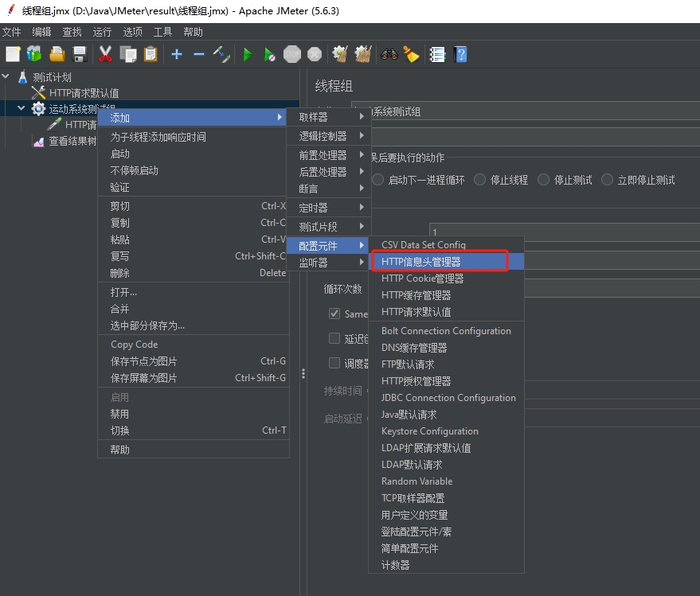Image resolution: width=700 pixels, height=596 pixels.
Task: Click the Help question mark icon
Action: 460,54
